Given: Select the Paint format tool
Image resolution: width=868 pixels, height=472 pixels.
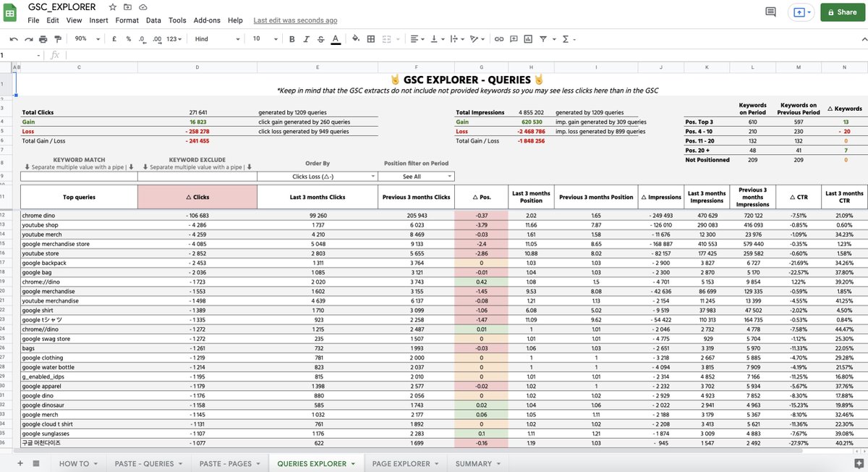Looking at the screenshot, I should [56, 39].
